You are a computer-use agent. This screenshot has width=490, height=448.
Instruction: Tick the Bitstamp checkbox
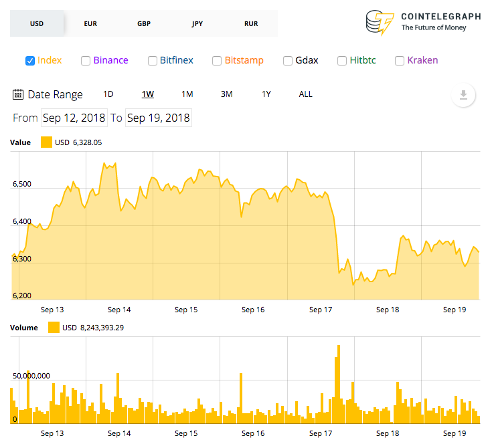(217, 61)
